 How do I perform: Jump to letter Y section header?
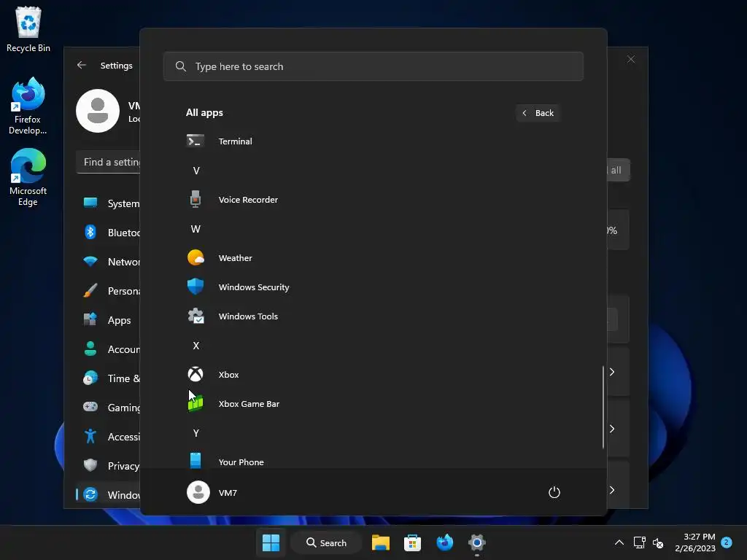point(196,433)
